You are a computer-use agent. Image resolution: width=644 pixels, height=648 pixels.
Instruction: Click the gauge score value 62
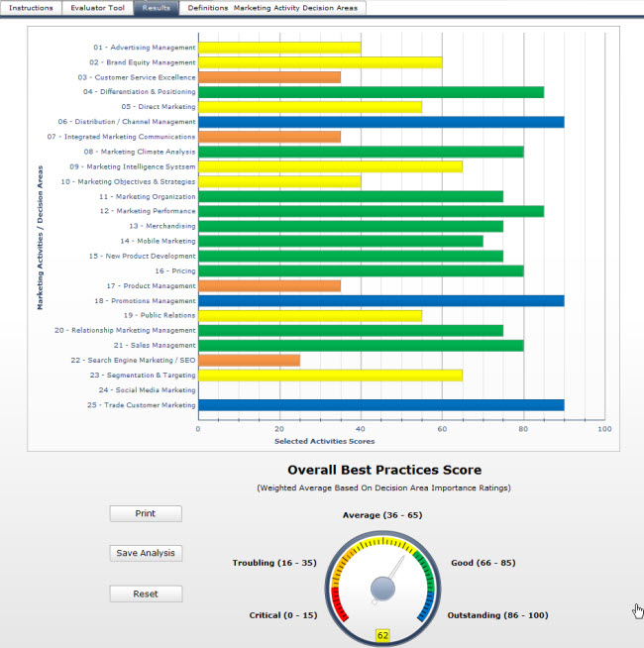pyautogui.click(x=382, y=635)
